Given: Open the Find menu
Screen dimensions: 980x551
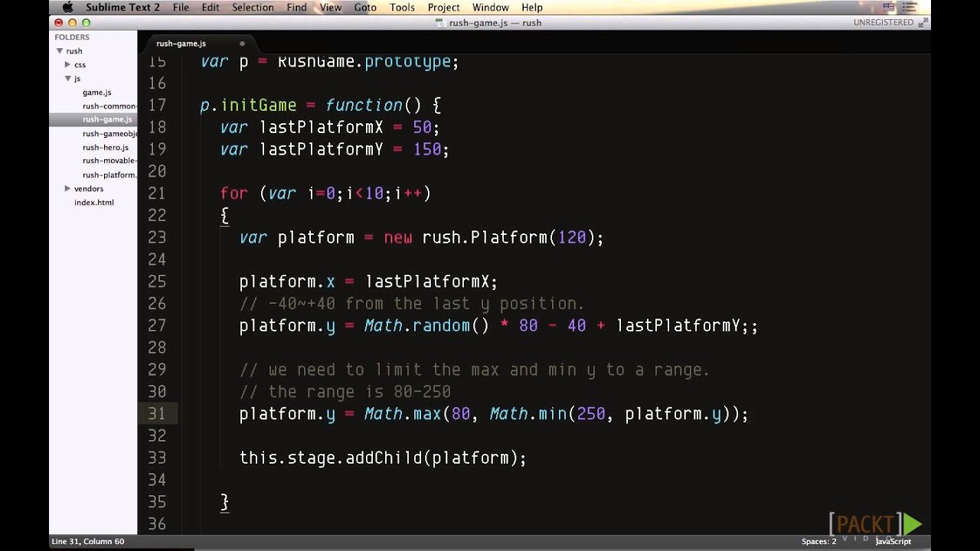Looking at the screenshot, I should 296,8.
